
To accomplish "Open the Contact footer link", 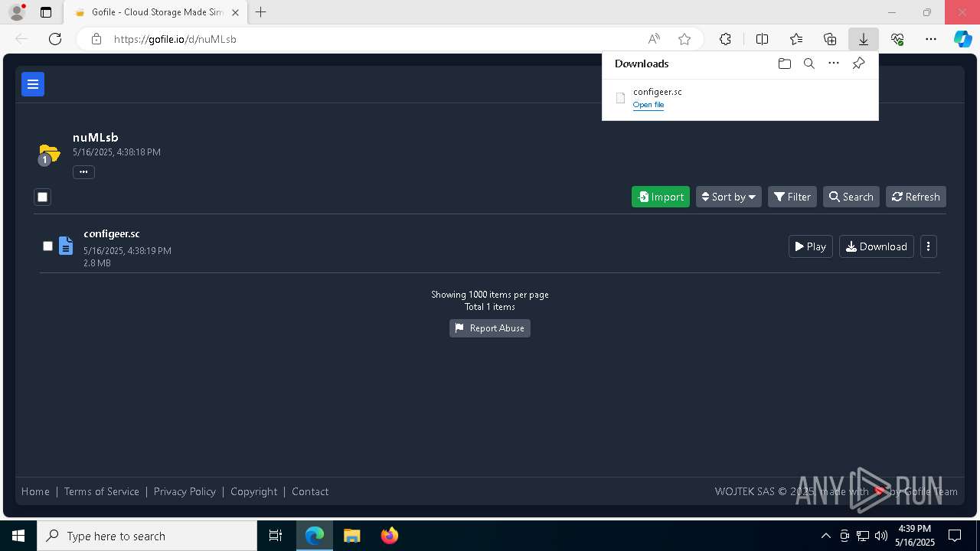I will [310, 491].
